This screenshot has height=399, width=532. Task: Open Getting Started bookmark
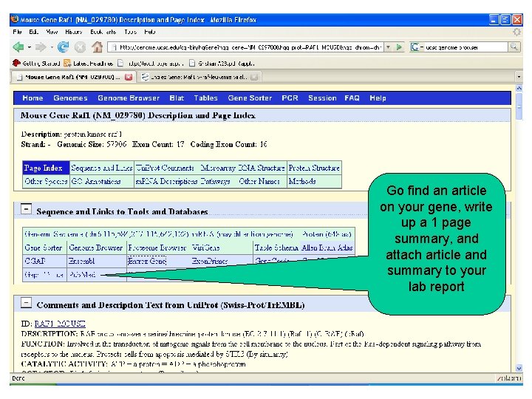[x=36, y=63]
